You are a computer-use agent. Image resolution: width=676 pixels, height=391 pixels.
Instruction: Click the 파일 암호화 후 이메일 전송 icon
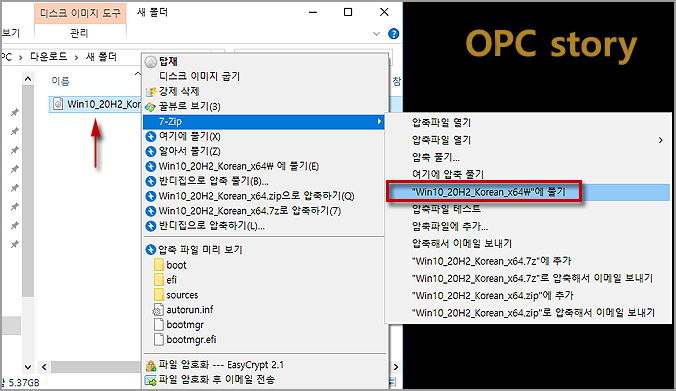click(150, 380)
